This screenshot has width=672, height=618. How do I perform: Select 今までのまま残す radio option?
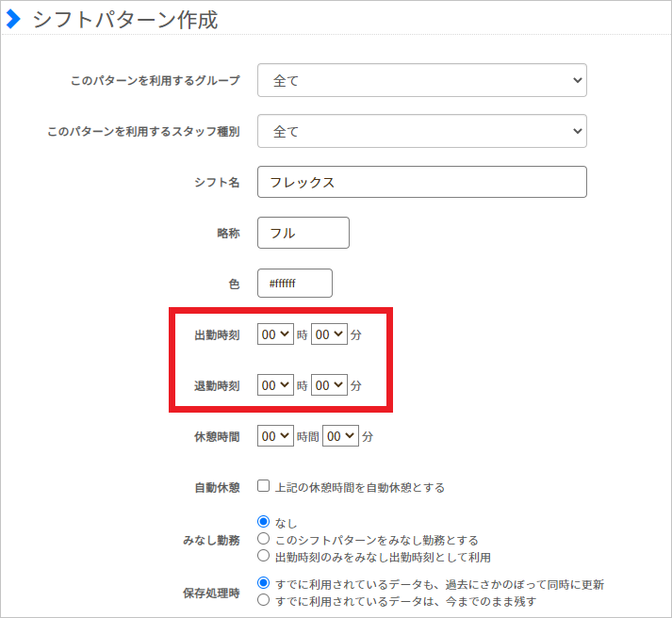[264, 599]
